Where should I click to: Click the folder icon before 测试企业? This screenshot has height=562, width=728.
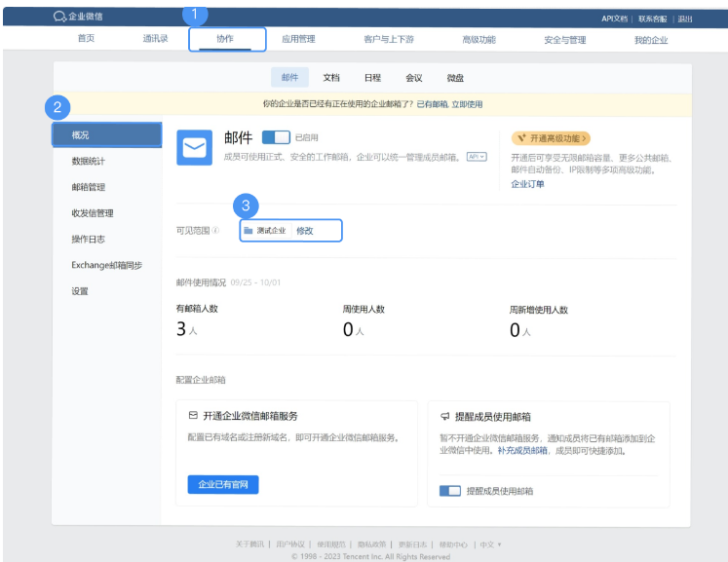click(x=249, y=231)
